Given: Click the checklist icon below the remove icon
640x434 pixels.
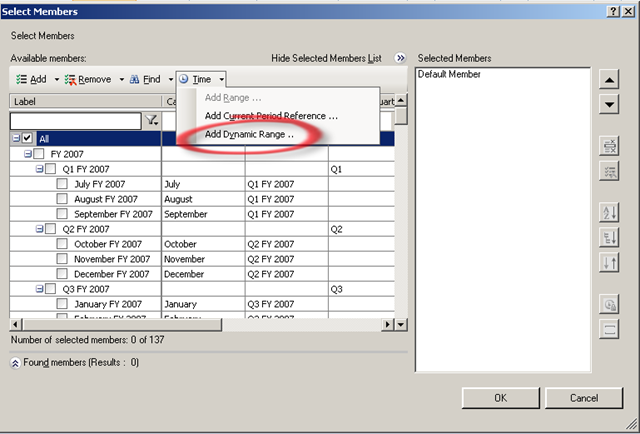Looking at the screenshot, I should (609, 171).
